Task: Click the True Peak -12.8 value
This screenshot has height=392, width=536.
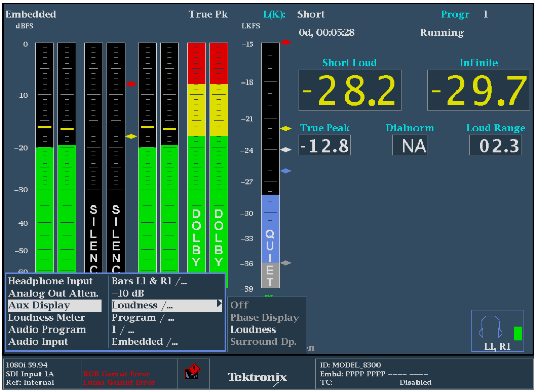Action: coord(325,145)
